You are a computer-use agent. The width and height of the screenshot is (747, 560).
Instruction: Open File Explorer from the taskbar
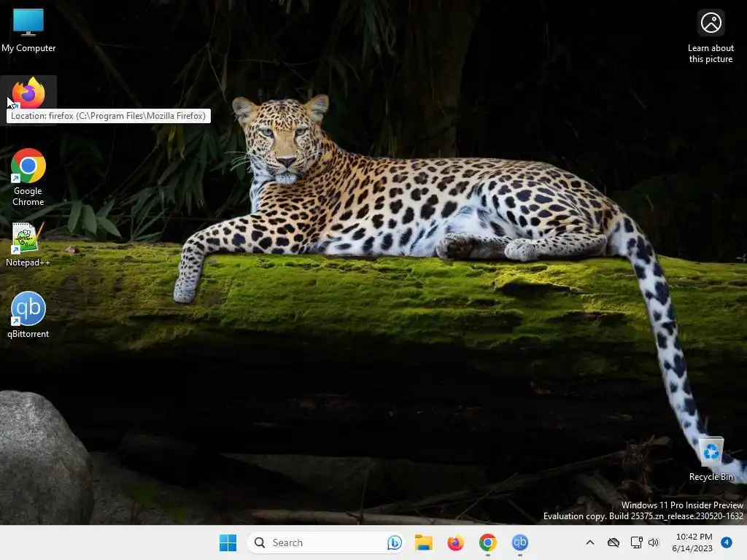424,542
